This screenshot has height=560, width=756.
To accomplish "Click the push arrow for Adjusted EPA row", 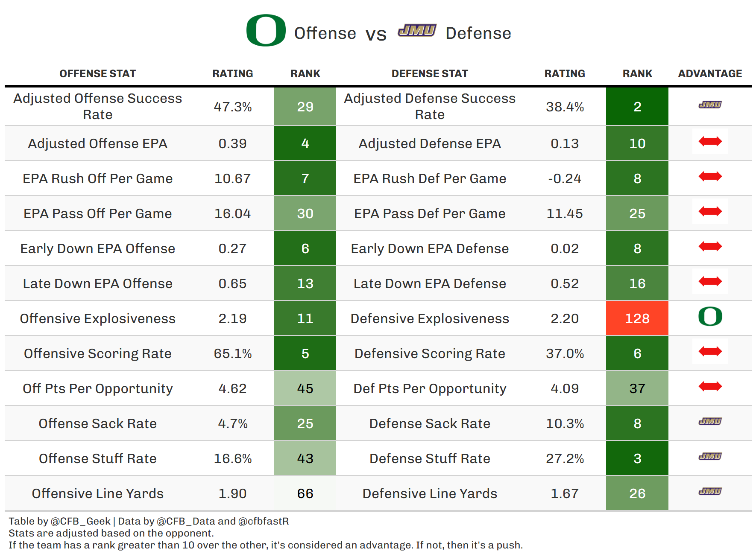I will point(710,141).
